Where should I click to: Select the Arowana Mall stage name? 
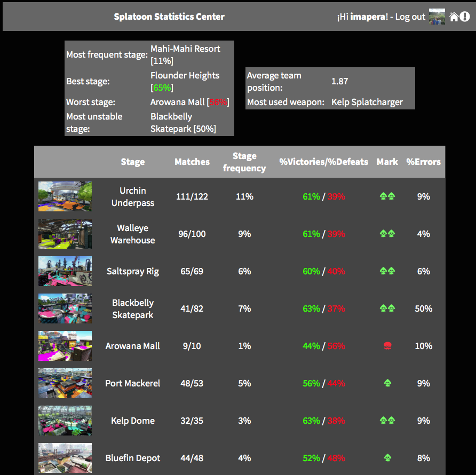[x=132, y=345]
